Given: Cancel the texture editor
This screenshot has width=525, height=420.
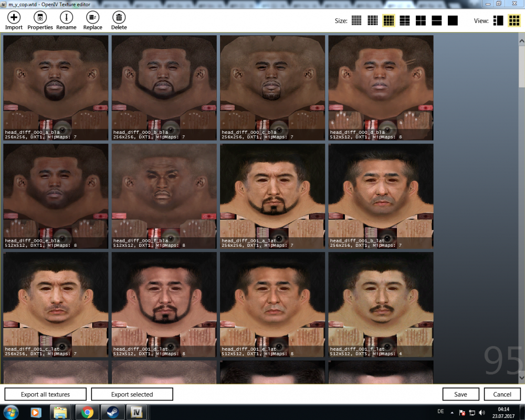Looking at the screenshot, I should (x=502, y=394).
